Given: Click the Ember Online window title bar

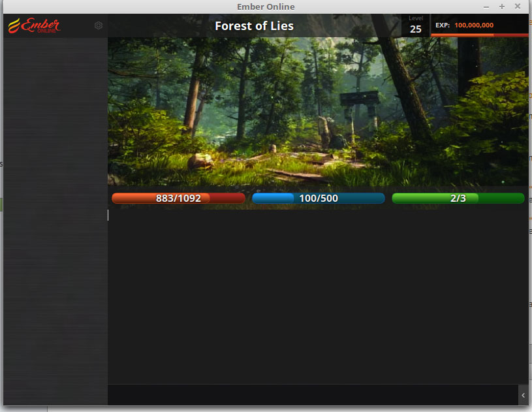Looking at the screenshot, I should click(266, 7).
